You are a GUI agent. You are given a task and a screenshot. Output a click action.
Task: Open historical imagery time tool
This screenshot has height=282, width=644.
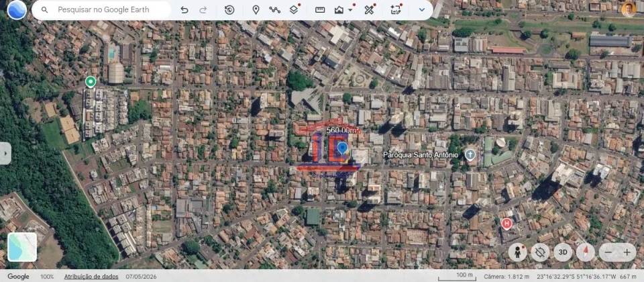(x=229, y=10)
